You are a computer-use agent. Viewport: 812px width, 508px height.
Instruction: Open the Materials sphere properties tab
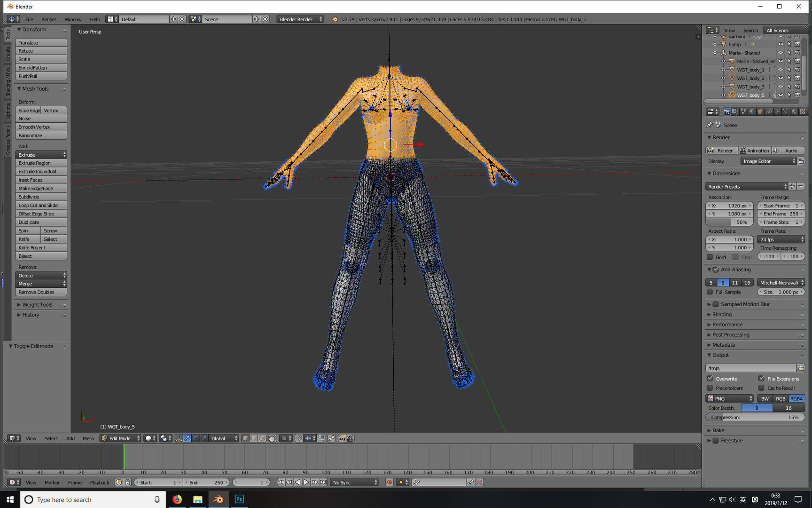(794, 111)
